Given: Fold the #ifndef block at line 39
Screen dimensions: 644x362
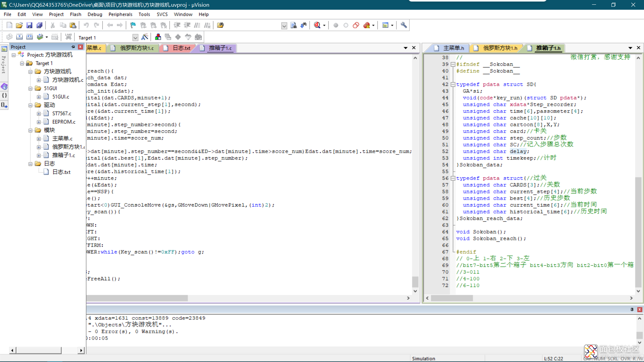Looking at the screenshot, I should [x=453, y=64].
